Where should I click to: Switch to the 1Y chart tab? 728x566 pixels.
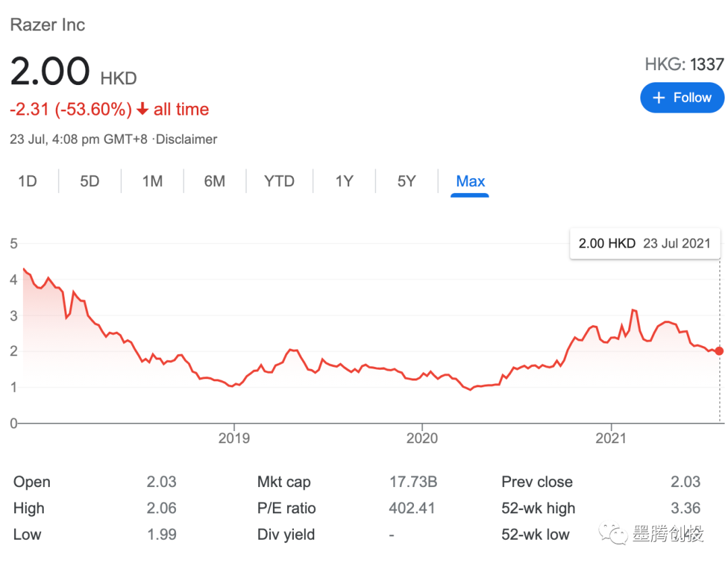(x=344, y=181)
